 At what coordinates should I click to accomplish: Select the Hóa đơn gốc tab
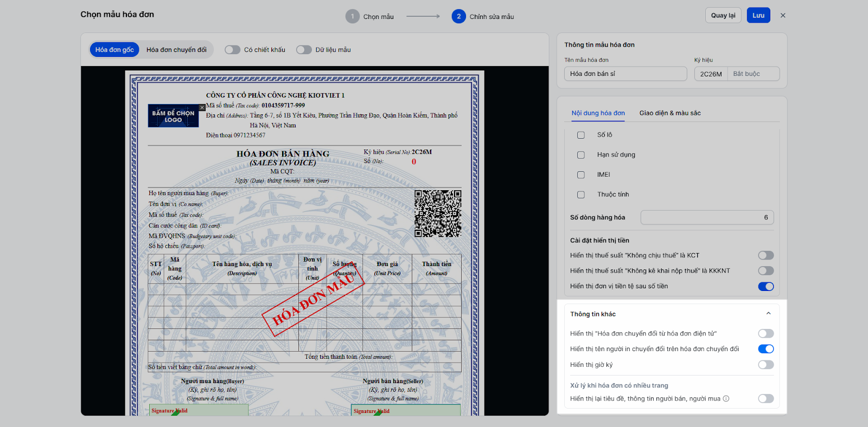click(114, 50)
